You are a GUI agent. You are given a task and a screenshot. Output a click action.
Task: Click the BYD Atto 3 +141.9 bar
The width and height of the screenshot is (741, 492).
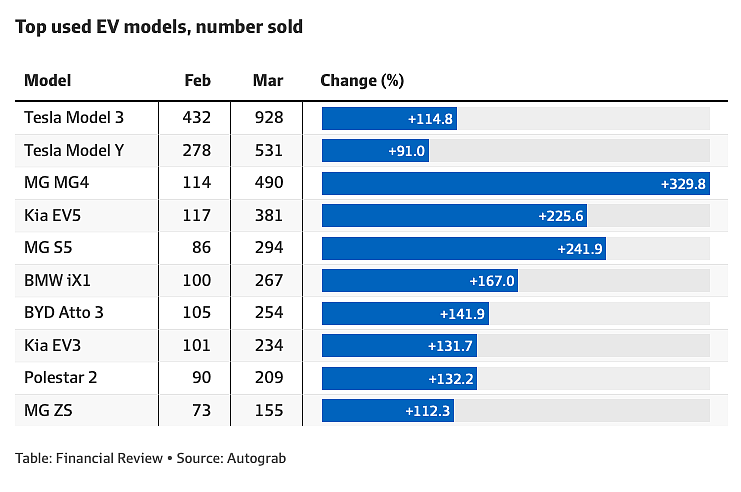coord(405,314)
